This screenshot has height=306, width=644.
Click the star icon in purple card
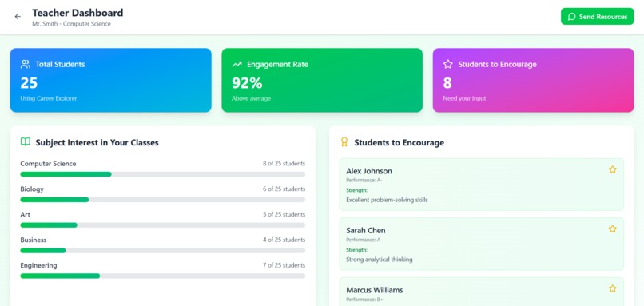click(448, 64)
